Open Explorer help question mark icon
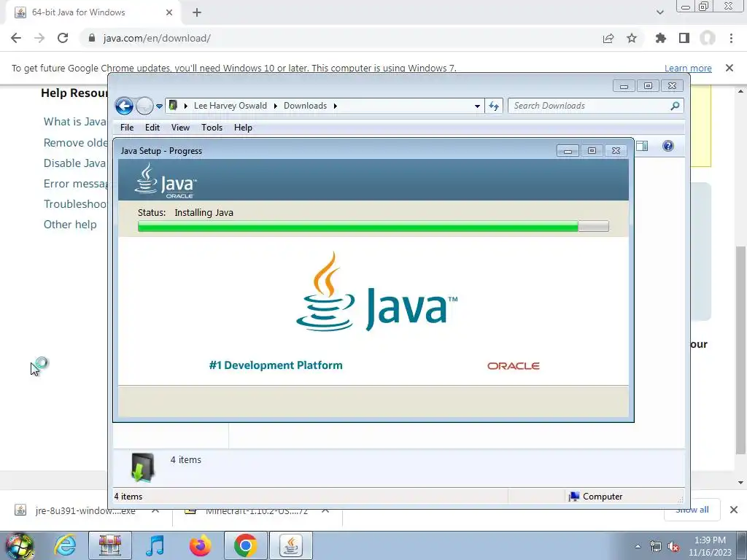The image size is (747, 560). click(668, 146)
